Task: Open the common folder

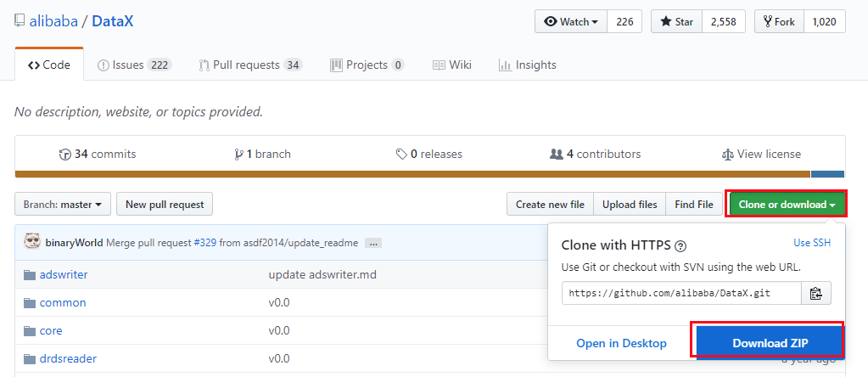Action: [x=63, y=303]
